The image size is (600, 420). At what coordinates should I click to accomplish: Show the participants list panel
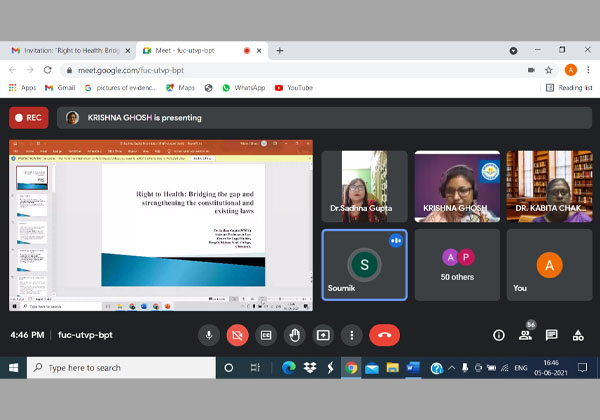[x=525, y=335]
